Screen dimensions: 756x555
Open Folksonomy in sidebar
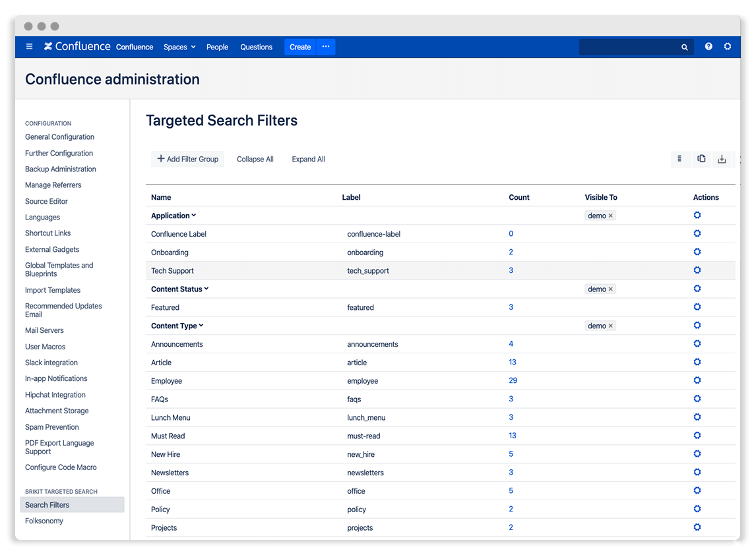point(44,521)
